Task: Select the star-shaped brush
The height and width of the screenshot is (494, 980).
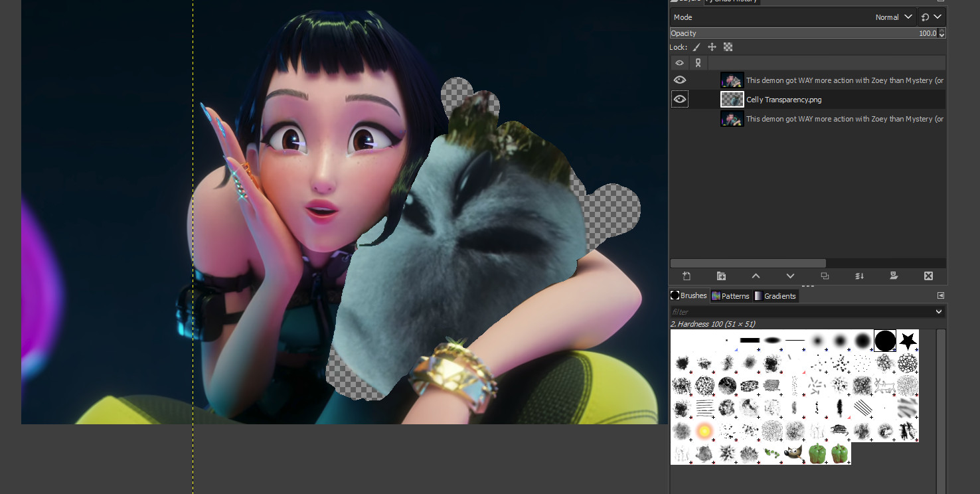Action: 908,341
